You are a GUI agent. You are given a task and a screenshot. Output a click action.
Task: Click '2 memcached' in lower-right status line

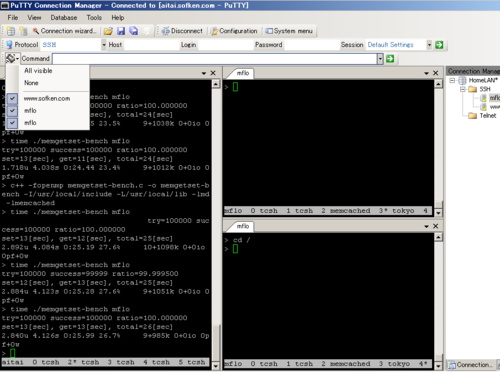point(346,364)
